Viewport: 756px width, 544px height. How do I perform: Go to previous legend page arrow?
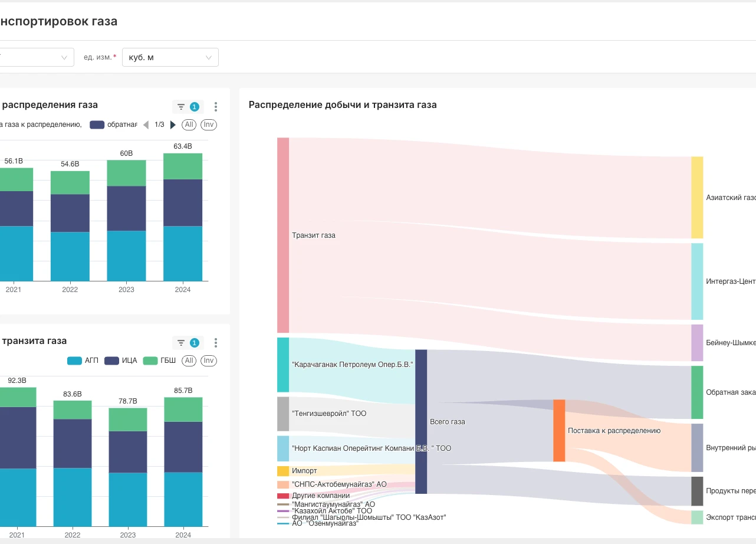point(146,124)
